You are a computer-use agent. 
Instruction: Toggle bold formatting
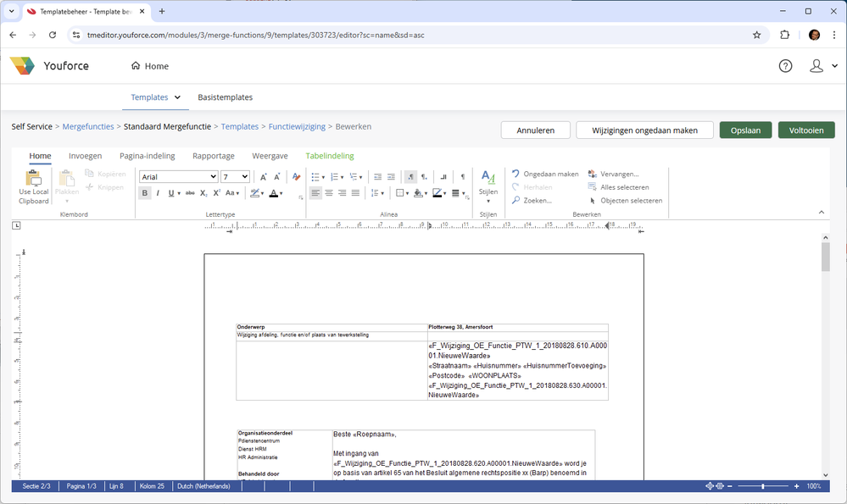tap(145, 193)
